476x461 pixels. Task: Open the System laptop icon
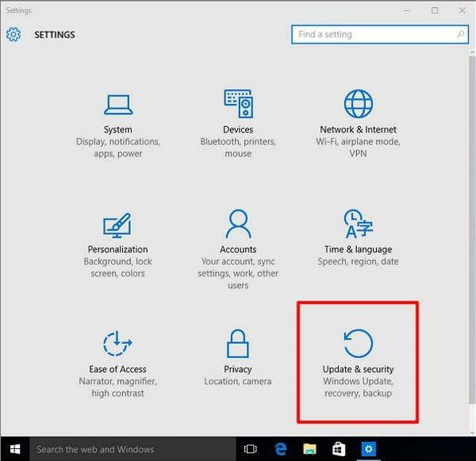click(118, 105)
